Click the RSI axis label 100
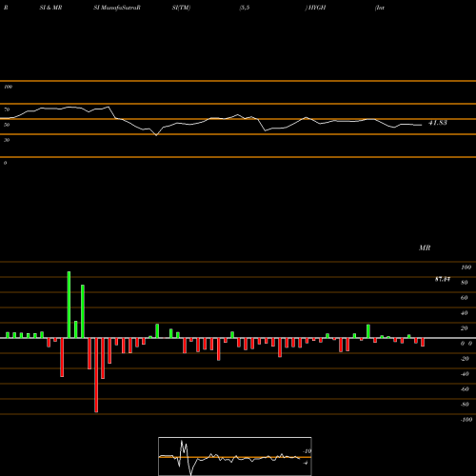This screenshot has height=476, width=476. pos(9,87)
